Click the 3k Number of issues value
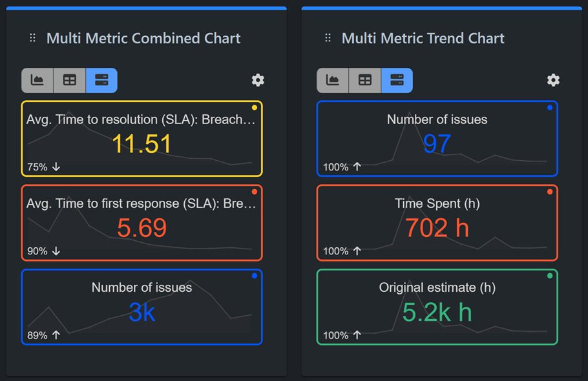 pos(142,313)
